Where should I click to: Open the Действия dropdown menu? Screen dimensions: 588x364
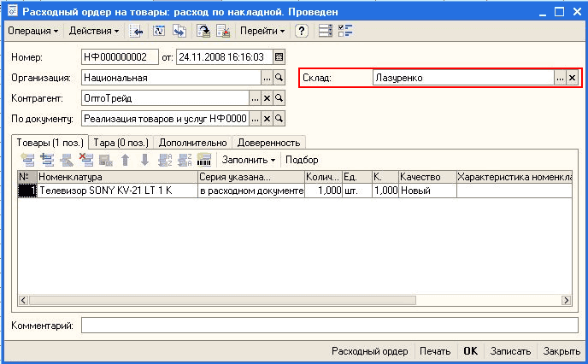click(x=94, y=31)
